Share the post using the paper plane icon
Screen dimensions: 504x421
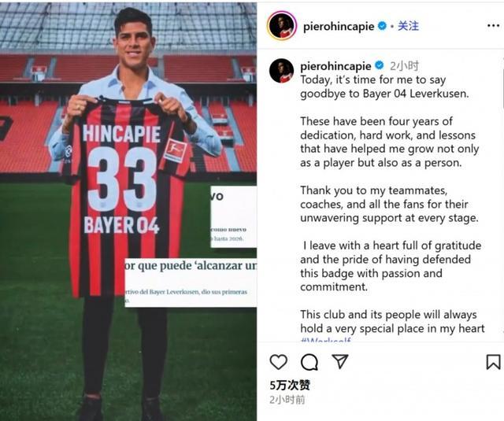339,362
